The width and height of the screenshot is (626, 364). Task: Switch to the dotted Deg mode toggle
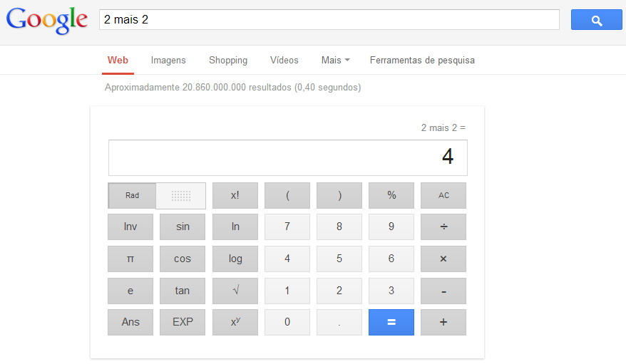(x=181, y=195)
